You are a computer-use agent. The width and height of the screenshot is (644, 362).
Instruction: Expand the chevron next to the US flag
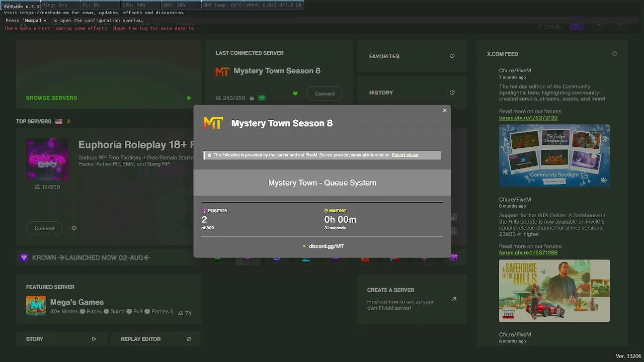coord(69,121)
